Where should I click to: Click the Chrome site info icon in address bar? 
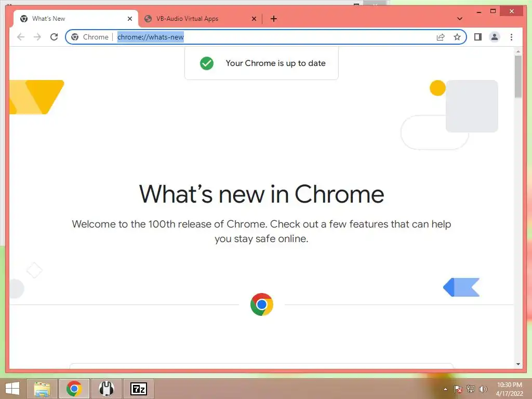pyautogui.click(x=75, y=37)
